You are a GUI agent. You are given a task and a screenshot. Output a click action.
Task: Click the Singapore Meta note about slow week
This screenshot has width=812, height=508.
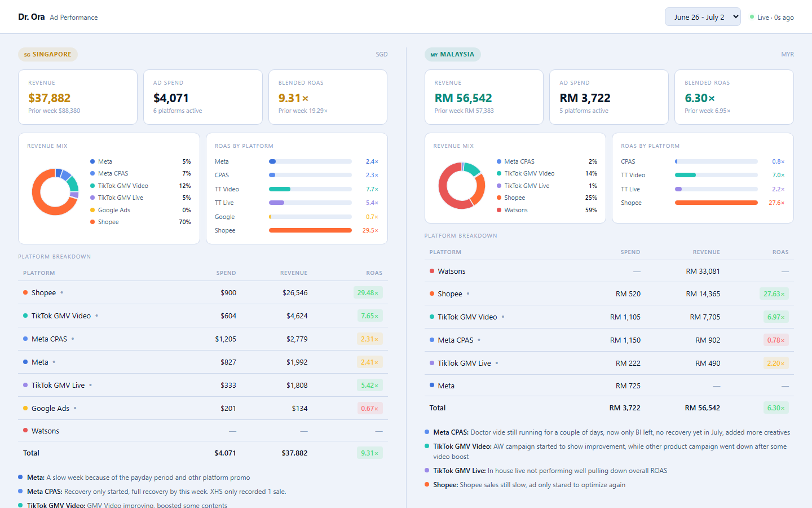coord(138,478)
